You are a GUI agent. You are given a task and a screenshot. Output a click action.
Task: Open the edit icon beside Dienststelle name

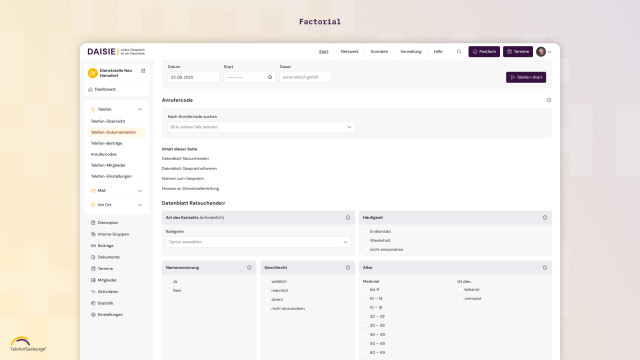tap(143, 71)
